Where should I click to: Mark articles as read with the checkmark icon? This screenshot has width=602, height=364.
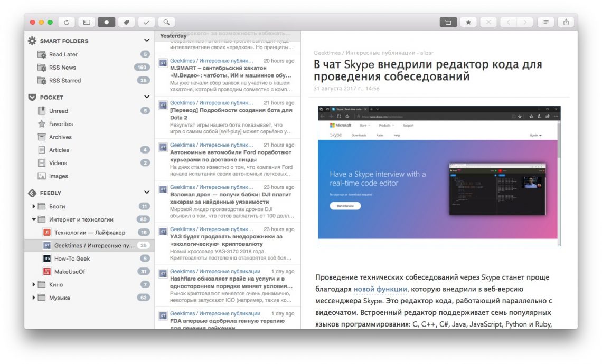click(146, 22)
